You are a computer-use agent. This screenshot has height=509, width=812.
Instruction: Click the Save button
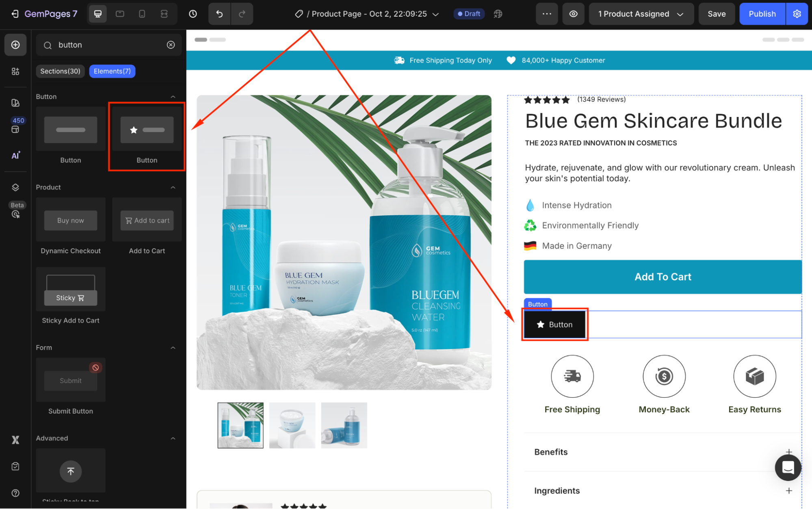[x=716, y=14]
